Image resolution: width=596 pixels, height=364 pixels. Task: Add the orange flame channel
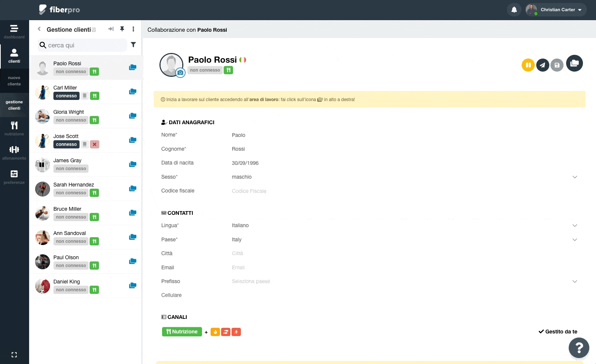point(215,332)
